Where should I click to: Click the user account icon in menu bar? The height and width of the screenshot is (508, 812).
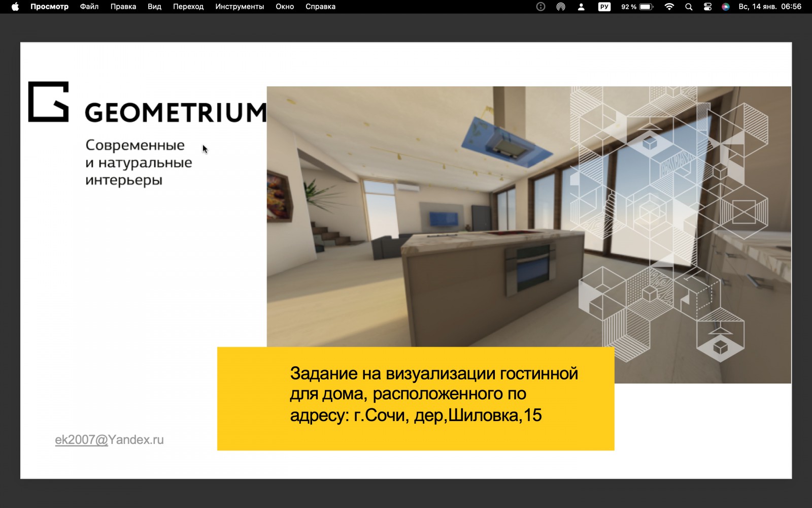(x=581, y=7)
